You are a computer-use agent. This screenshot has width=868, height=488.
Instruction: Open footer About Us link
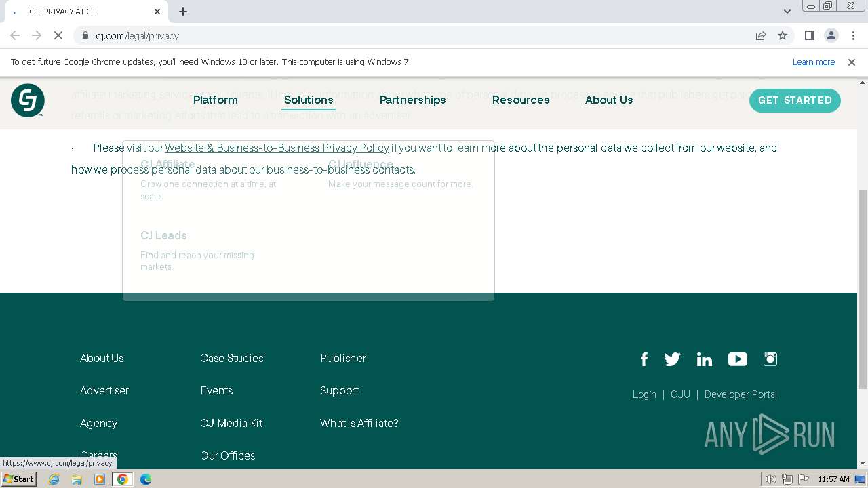pyautogui.click(x=102, y=358)
